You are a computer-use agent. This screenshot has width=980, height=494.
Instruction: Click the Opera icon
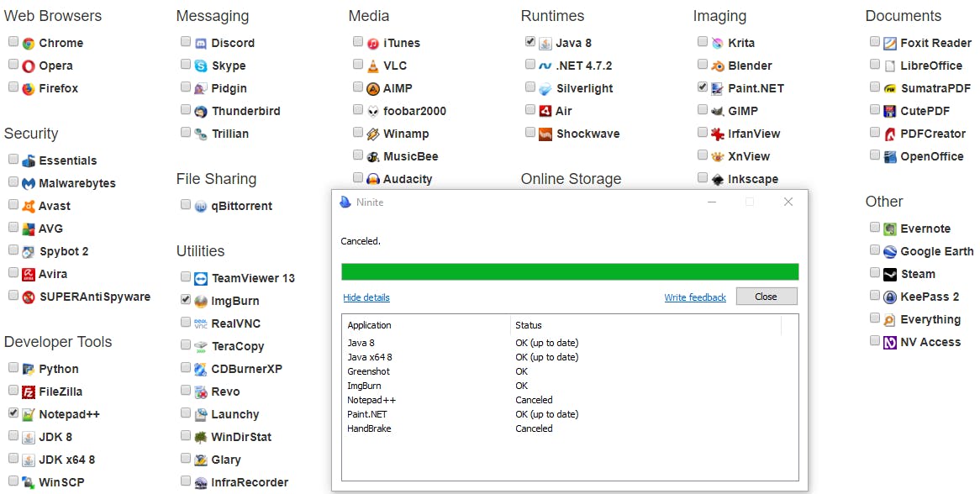click(28, 66)
